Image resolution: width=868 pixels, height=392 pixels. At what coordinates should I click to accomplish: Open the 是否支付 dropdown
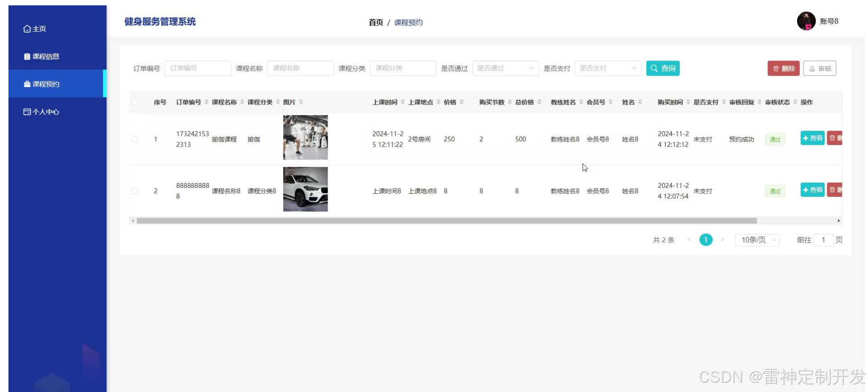pyautogui.click(x=608, y=68)
